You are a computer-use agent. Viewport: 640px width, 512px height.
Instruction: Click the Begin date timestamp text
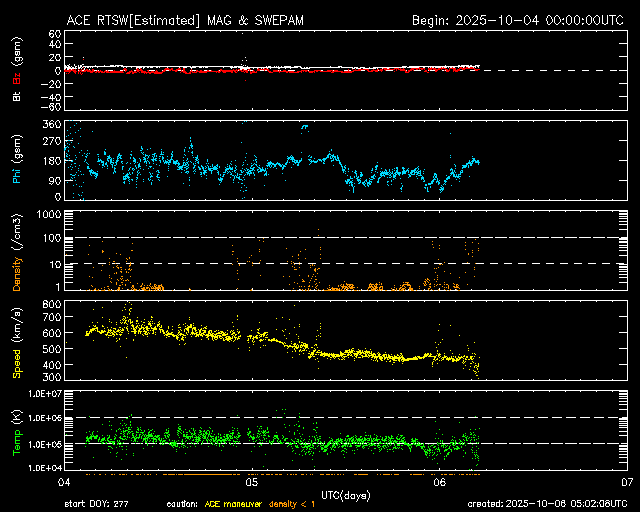517,20
